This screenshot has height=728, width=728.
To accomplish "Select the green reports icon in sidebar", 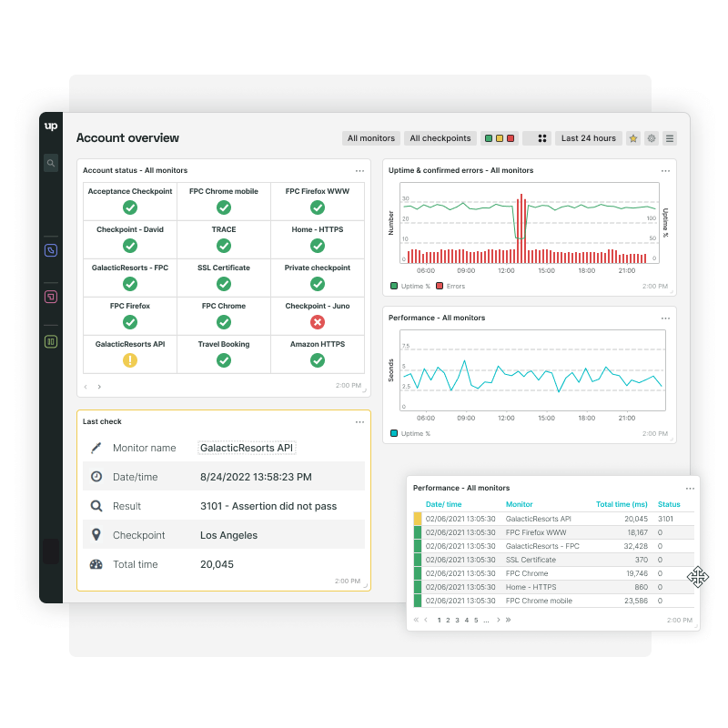I will pos(51,341).
